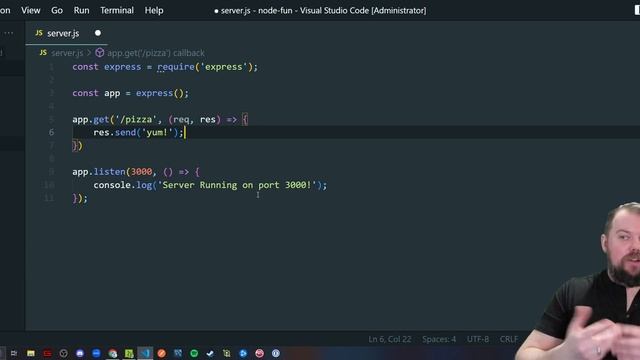This screenshot has height=360, width=640.
Task: Open the OBS icon on taskbar
Action: pyautogui.click(x=63, y=353)
